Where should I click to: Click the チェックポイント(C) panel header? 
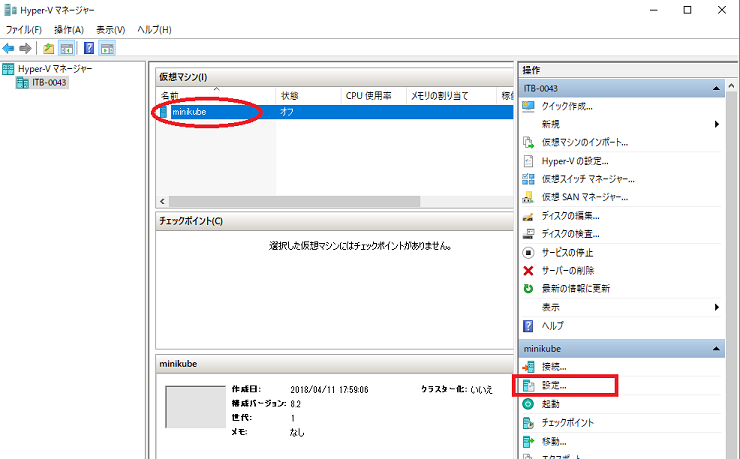[x=335, y=221]
